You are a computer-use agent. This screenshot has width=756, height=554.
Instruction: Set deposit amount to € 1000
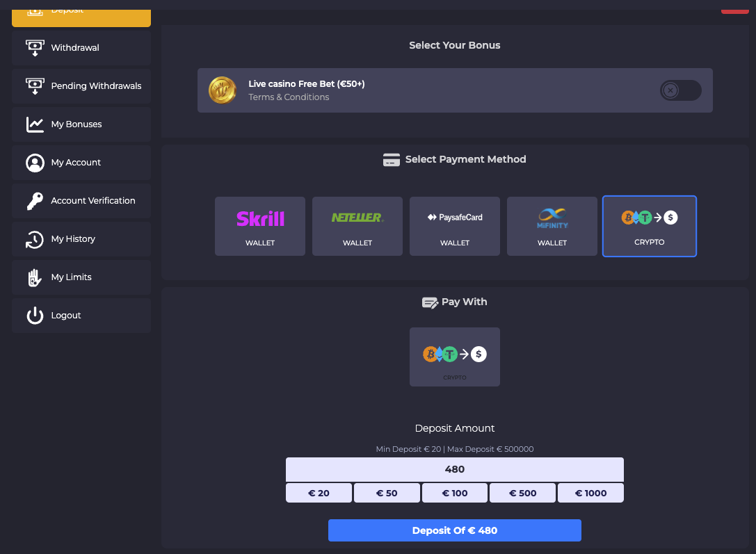point(590,493)
